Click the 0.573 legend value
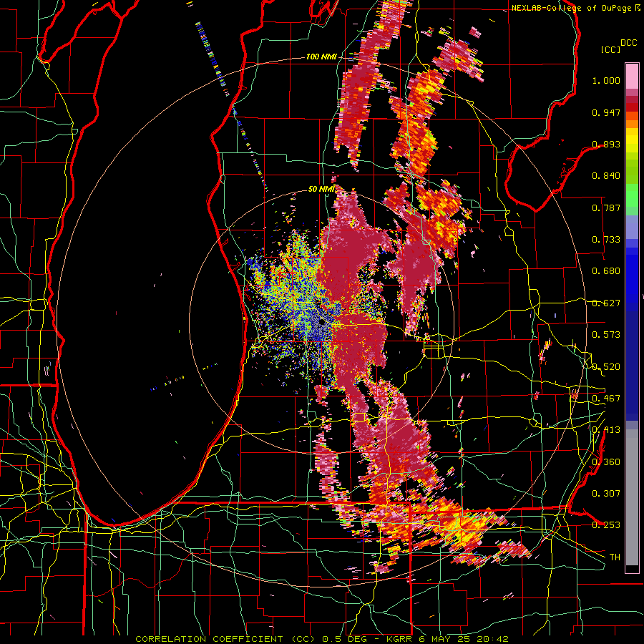The image size is (644, 644). 606,335
